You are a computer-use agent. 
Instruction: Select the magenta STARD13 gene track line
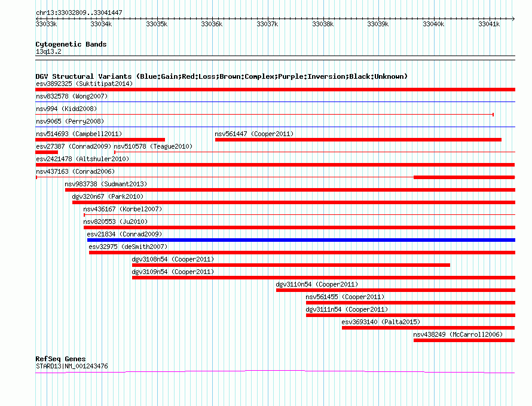[275, 372]
